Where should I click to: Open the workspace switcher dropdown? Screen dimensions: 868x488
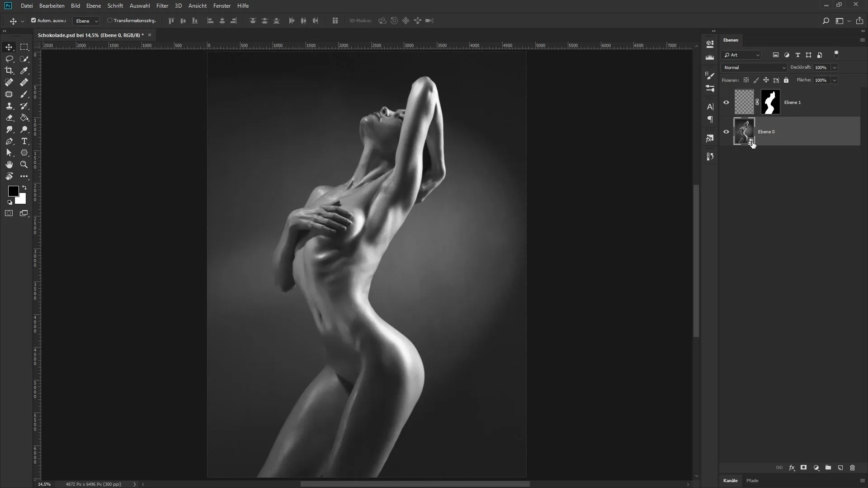click(843, 21)
